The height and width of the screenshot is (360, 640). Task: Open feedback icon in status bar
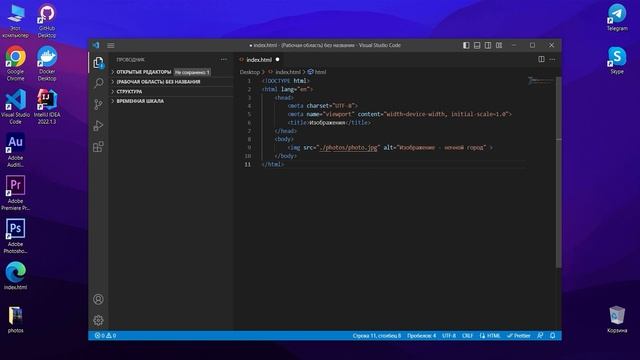click(x=540, y=336)
